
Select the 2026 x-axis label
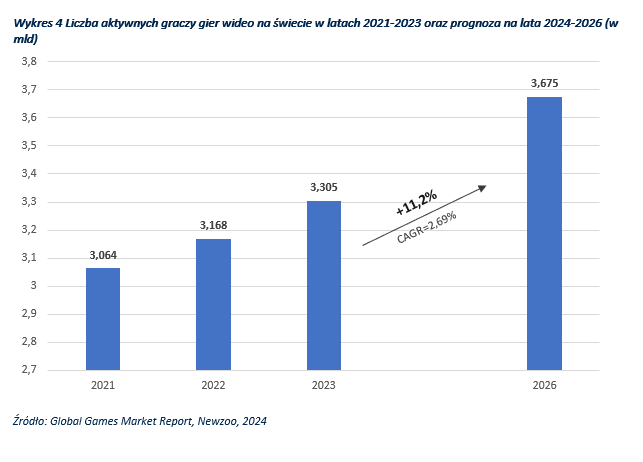(x=544, y=384)
